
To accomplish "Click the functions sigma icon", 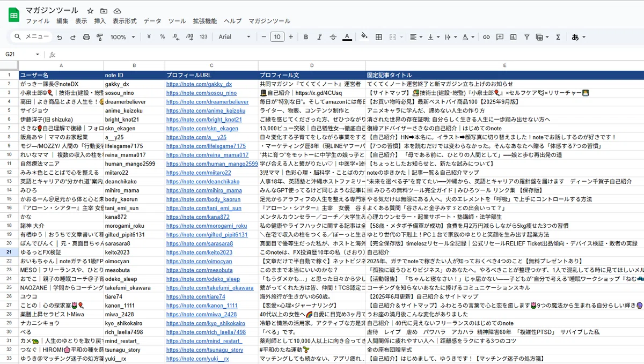I will click(558, 37).
